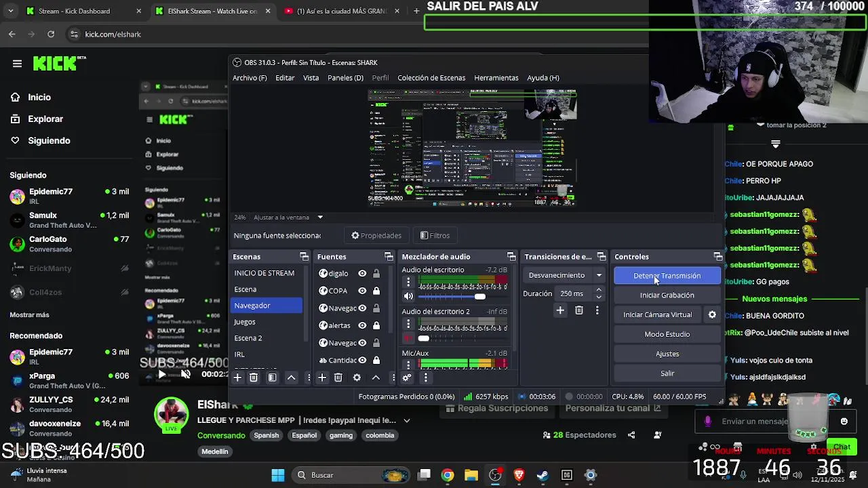The height and width of the screenshot is (488, 868).
Task: Open Filtros button above Escenas
Action: (x=435, y=236)
